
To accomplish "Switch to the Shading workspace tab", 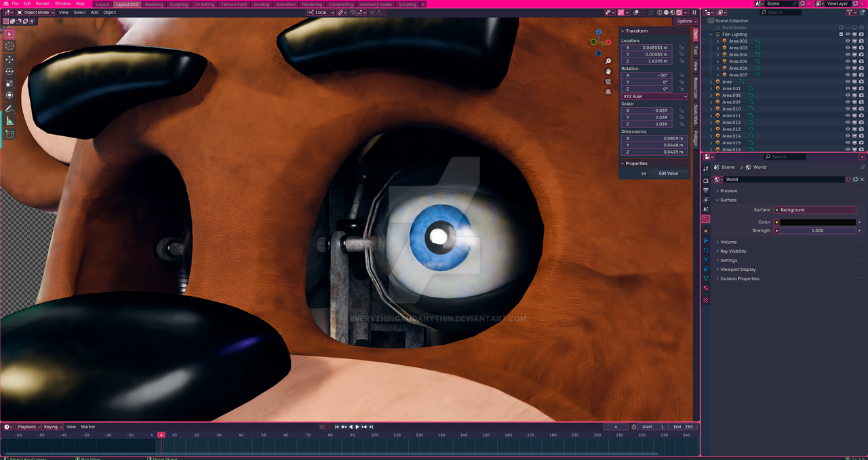I will click(261, 4).
